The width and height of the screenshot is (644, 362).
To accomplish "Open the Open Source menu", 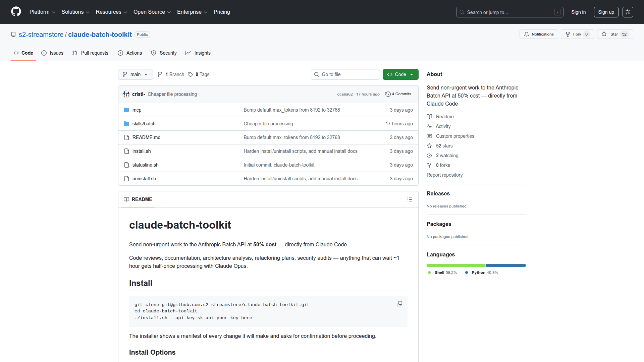I will coord(152,12).
